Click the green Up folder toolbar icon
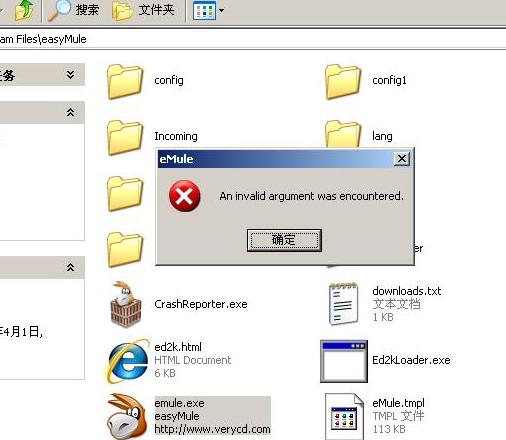Viewport: 506px width, 440px height. click(x=24, y=10)
